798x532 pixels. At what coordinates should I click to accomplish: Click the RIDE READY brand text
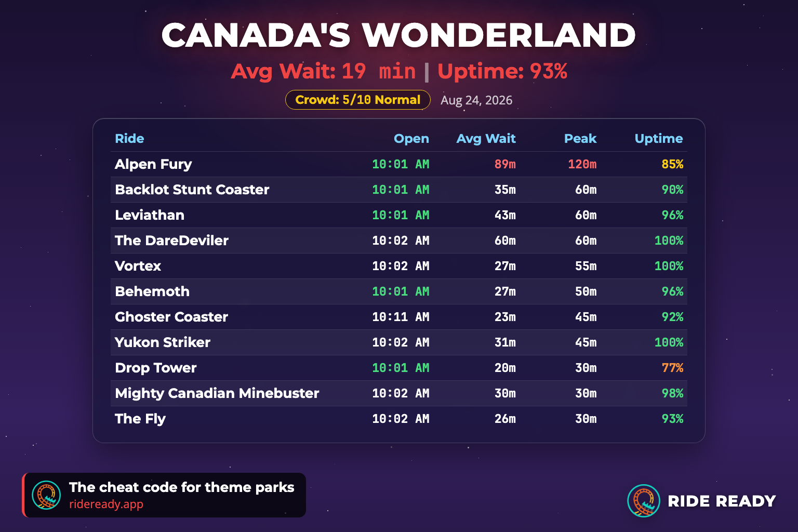[x=722, y=501]
